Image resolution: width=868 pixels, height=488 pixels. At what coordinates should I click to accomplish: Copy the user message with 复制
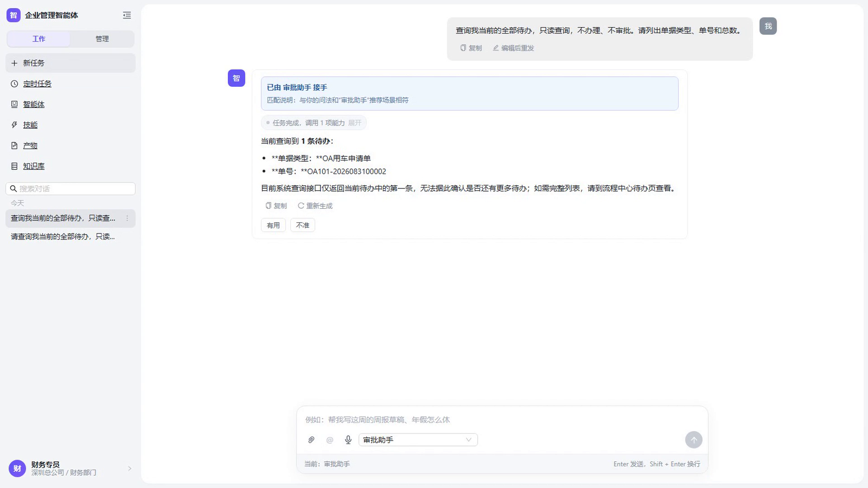(471, 48)
